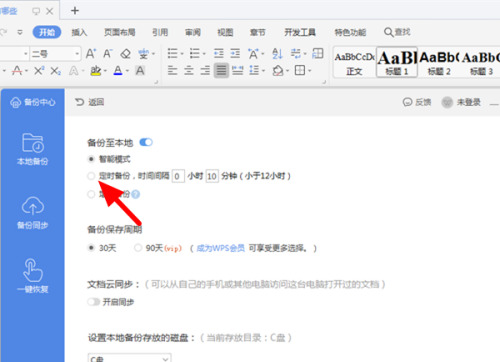This screenshot has height=362, width=500.
Task: Click the distributed alignment icon
Action: [238, 70]
